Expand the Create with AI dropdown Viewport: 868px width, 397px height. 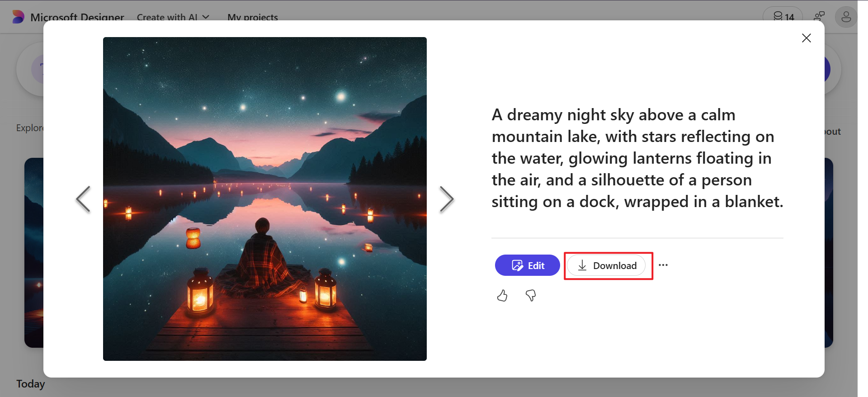pyautogui.click(x=173, y=17)
